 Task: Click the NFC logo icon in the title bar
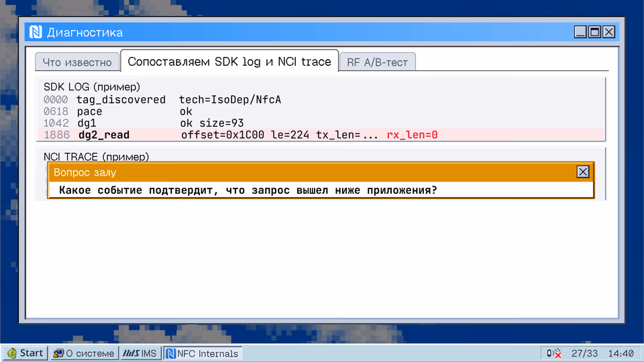point(36,32)
